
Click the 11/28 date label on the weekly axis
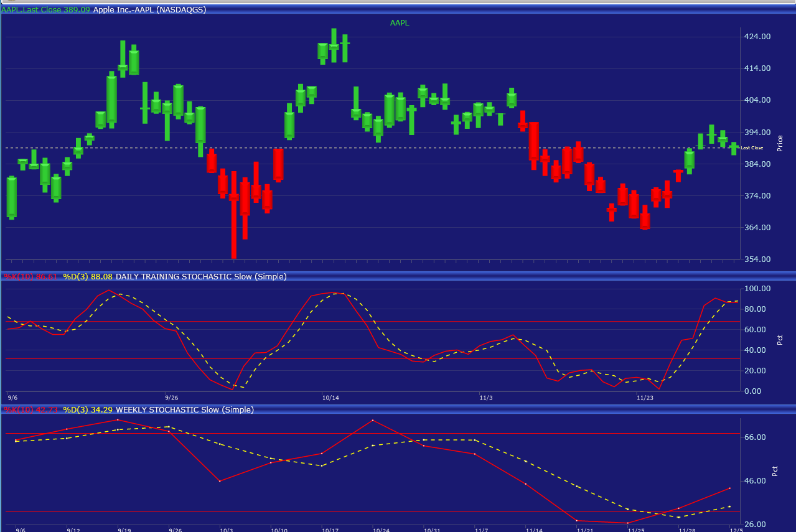click(x=687, y=530)
